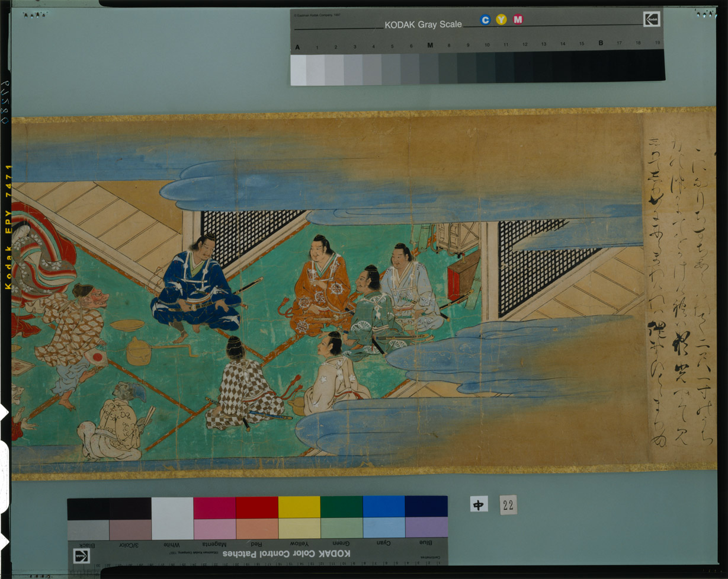The image size is (728, 579).
Task: Pick the dark gray-scale step labeled B
Action: point(599,65)
